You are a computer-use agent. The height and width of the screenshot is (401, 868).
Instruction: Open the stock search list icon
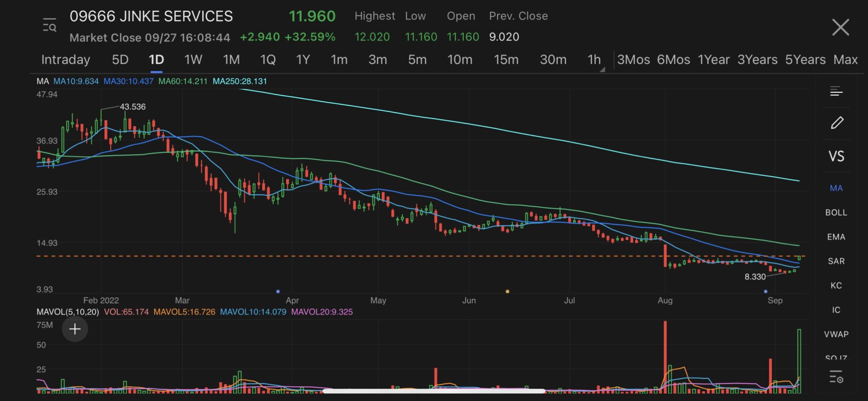click(x=50, y=25)
